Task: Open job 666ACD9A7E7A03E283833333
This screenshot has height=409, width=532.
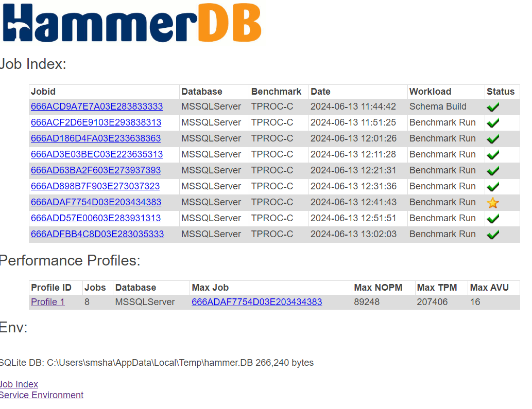Action: tap(97, 106)
